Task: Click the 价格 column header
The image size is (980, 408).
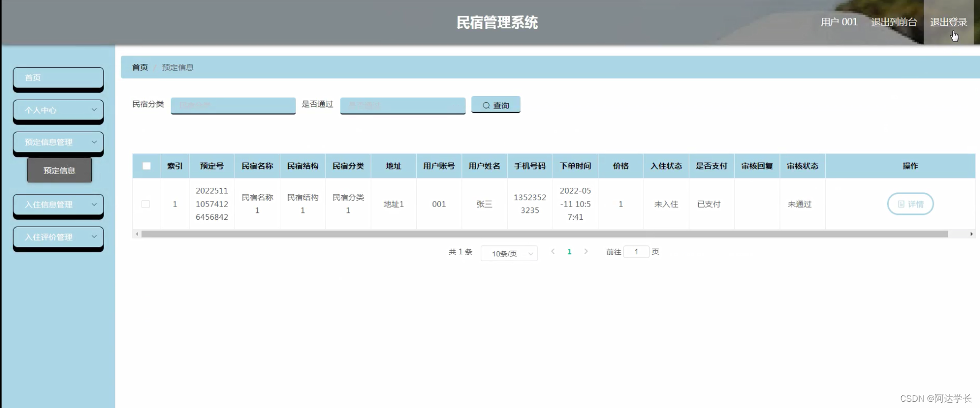Action: 620,166
